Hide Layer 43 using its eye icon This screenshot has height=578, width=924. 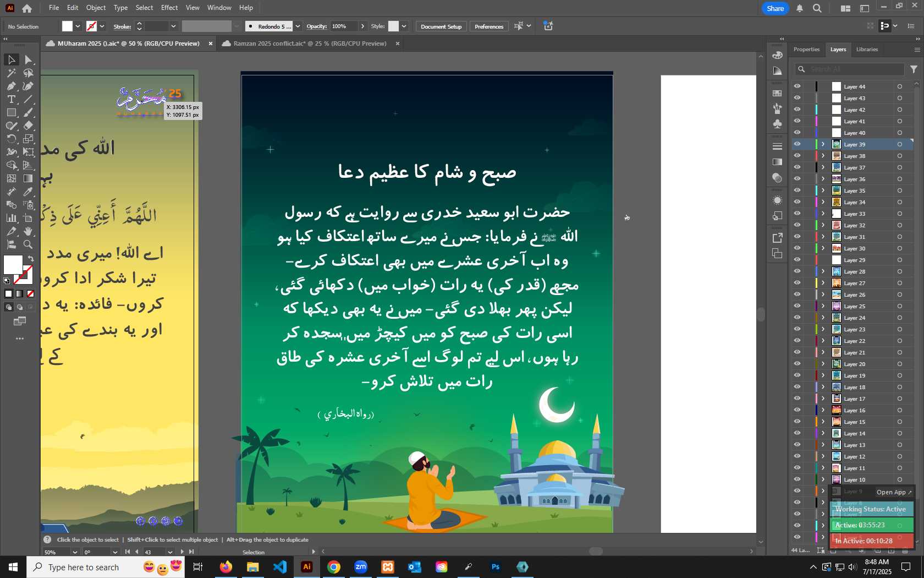[x=797, y=98]
